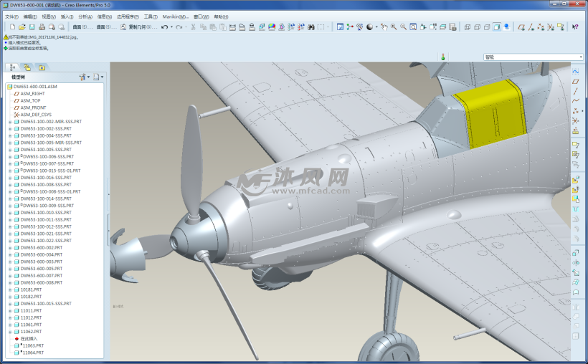Toggle Hidden line display mode
The image size is (588, 364).
coord(477,27)
